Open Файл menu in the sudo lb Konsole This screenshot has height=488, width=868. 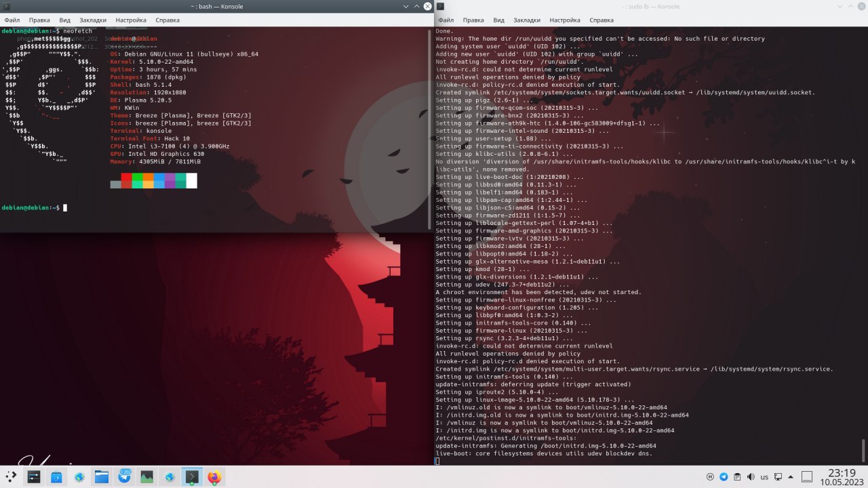pos(446,20)
